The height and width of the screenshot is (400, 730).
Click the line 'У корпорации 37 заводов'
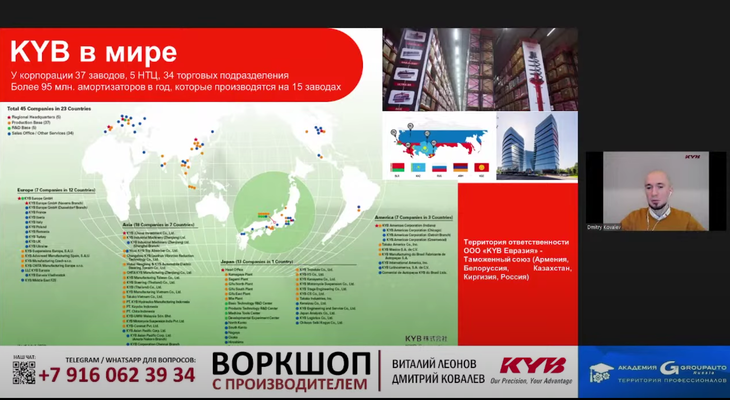pyautogui.click(x=149, y=75)
